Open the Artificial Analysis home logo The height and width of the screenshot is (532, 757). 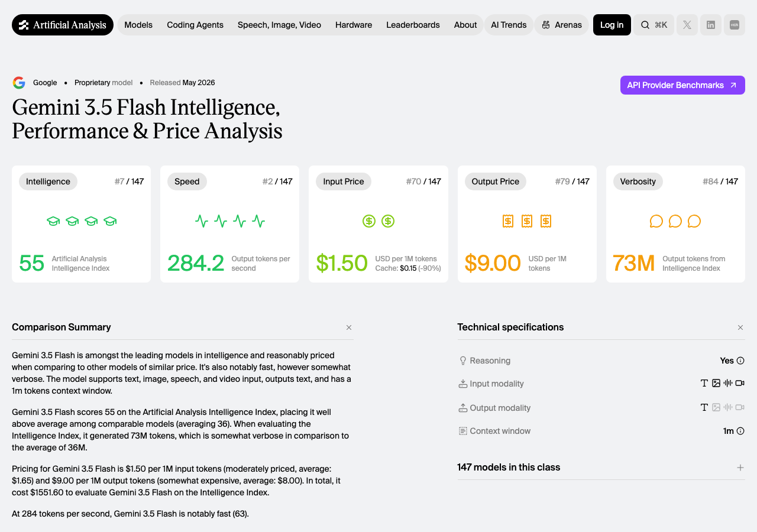(63, 25)
